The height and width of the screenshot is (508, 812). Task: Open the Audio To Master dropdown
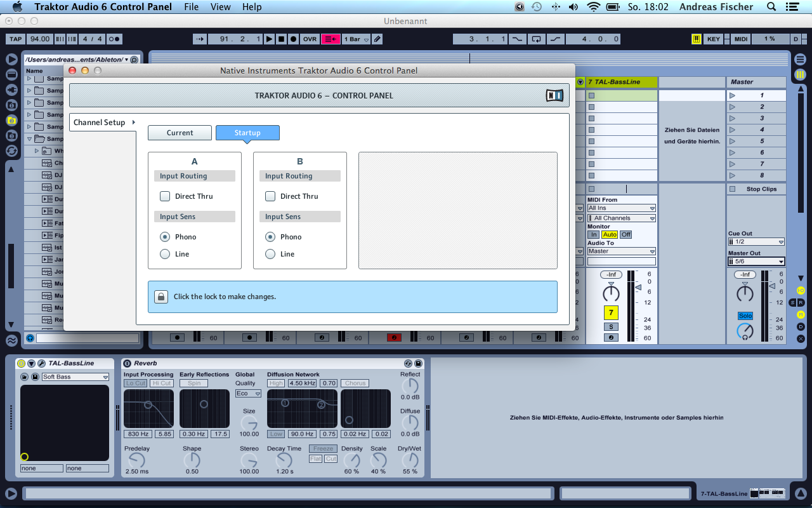[x=622, y=251]
